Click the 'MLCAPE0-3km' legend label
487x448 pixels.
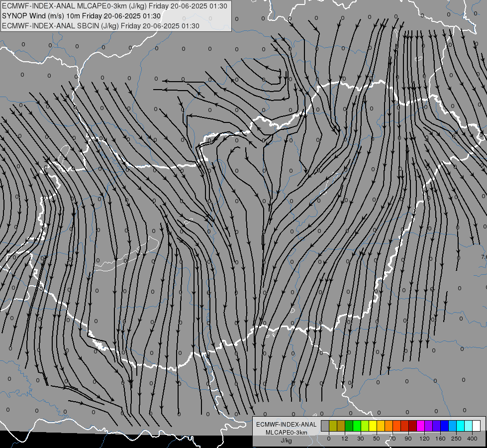(x=286, y=433)
